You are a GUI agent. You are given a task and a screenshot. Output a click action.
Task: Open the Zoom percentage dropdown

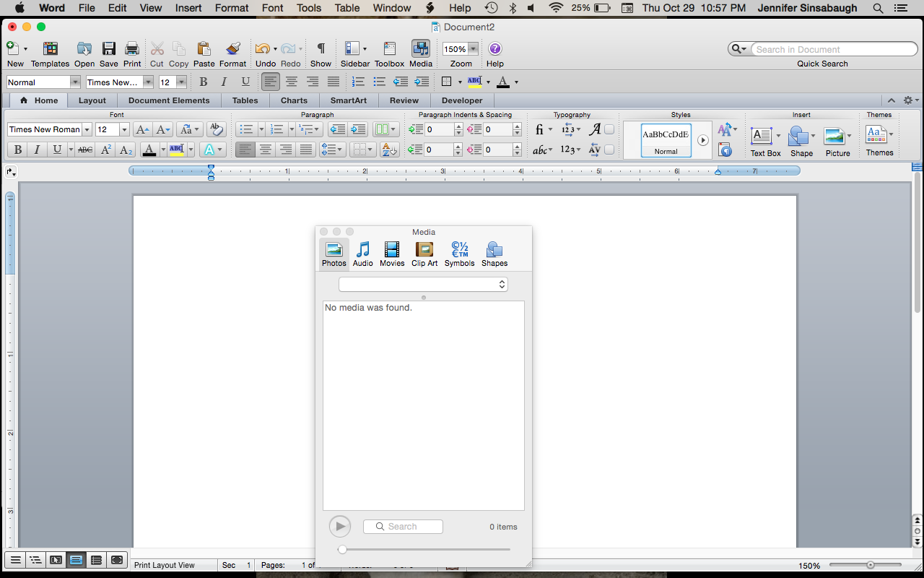[x=473, y=49]
